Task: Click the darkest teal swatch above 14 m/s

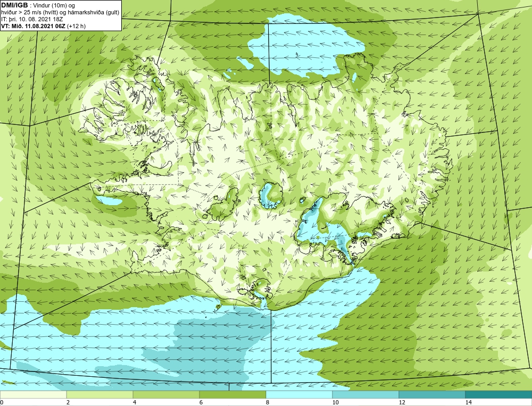Action: click(x=499, y=394)
